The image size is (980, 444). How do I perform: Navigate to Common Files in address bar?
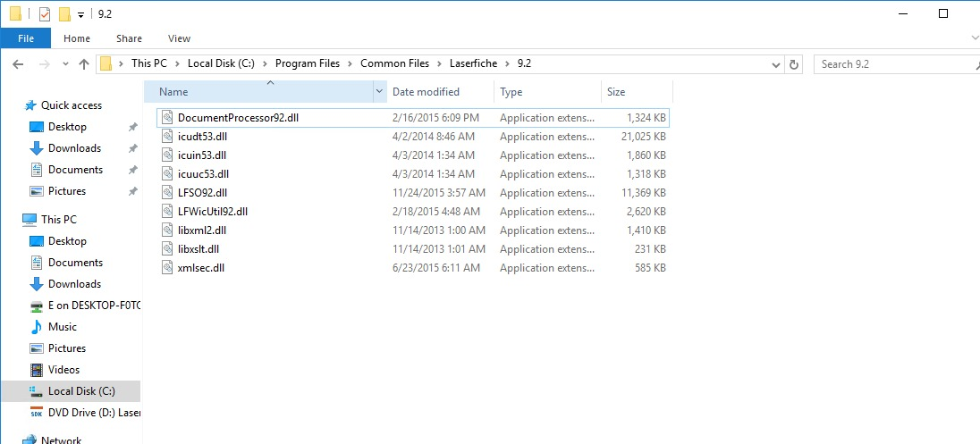point(395,63)
